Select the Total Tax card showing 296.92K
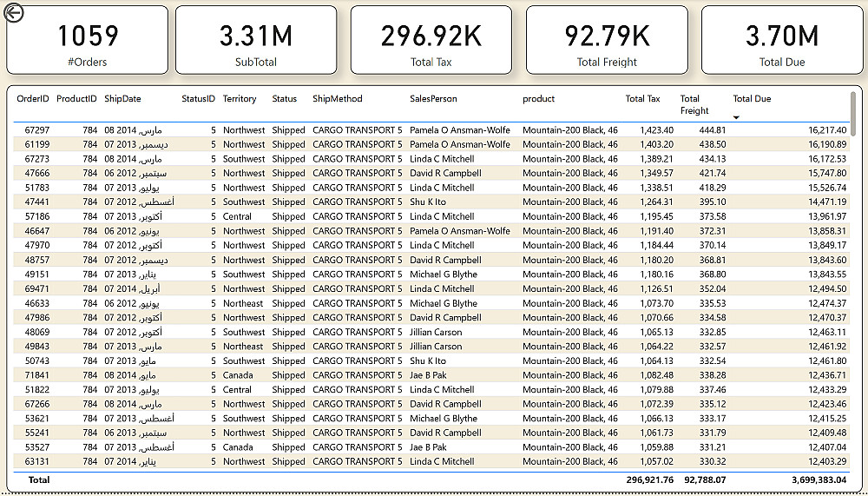 click(431, 40)
